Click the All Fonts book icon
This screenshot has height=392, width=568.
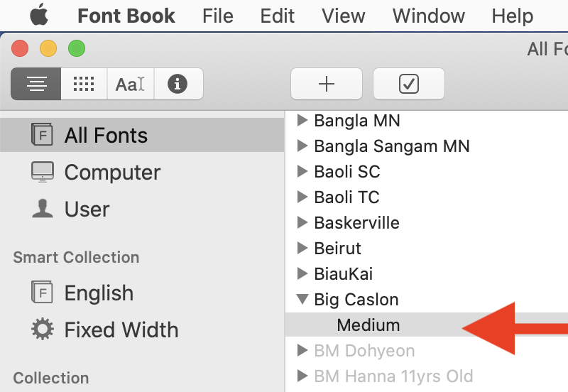point(42,134)
